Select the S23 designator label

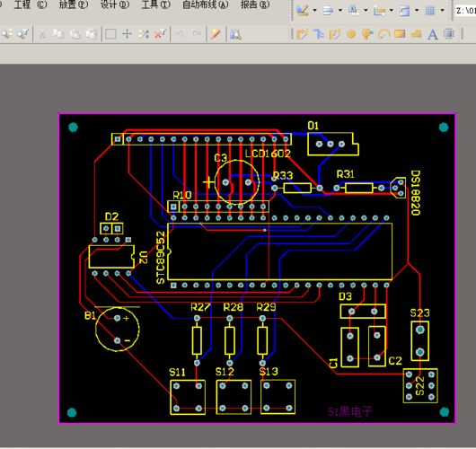419,313
